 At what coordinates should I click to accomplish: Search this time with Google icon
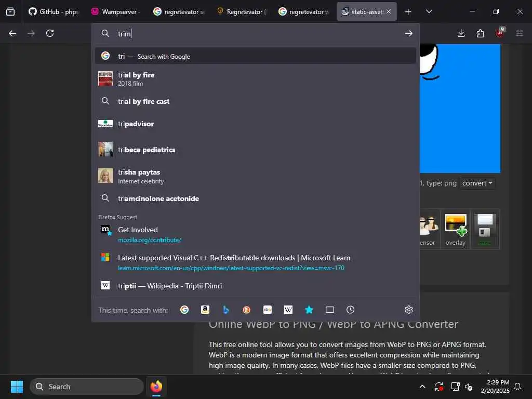pyautogui.click(x=184, y=310)
